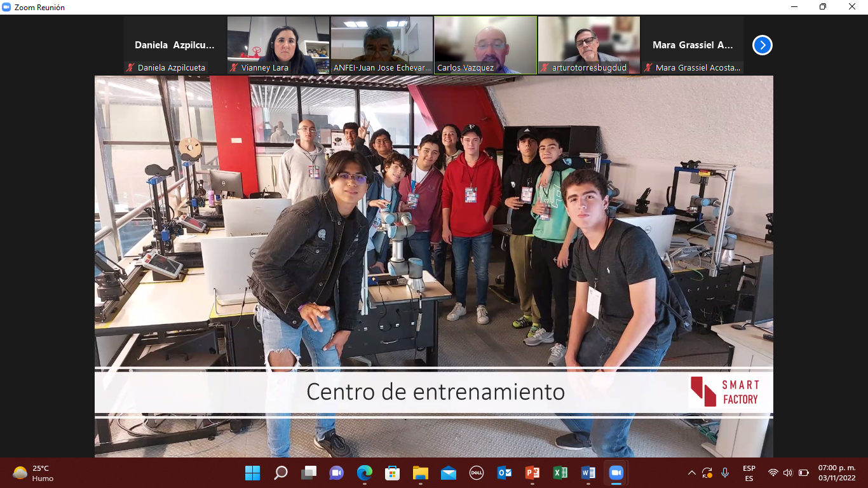
Task: Select Daniela Azpilcueta participant tile
Action: tap(175, 45)
